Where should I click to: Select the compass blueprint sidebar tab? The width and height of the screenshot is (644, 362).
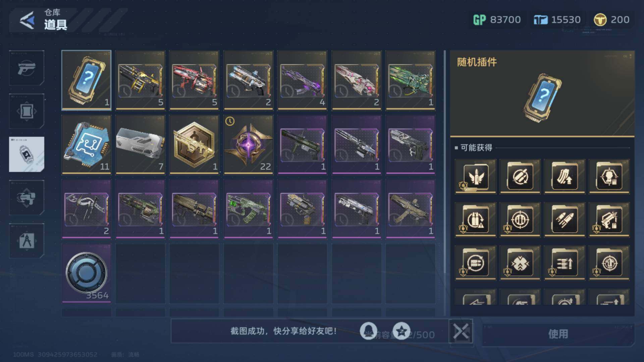(x=26, y=241)
